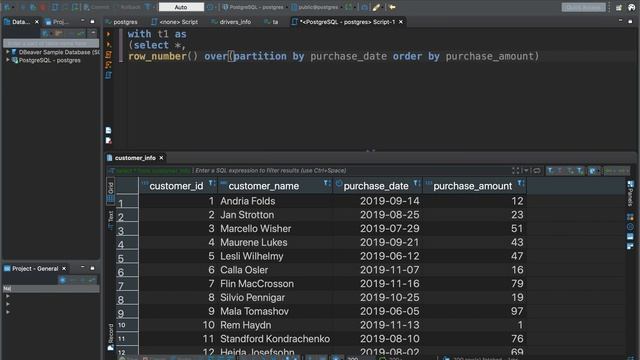Click the Execute script icon in editor gutter
The height and width of the screenshot is (360, 640).
[x=109, y=54]
